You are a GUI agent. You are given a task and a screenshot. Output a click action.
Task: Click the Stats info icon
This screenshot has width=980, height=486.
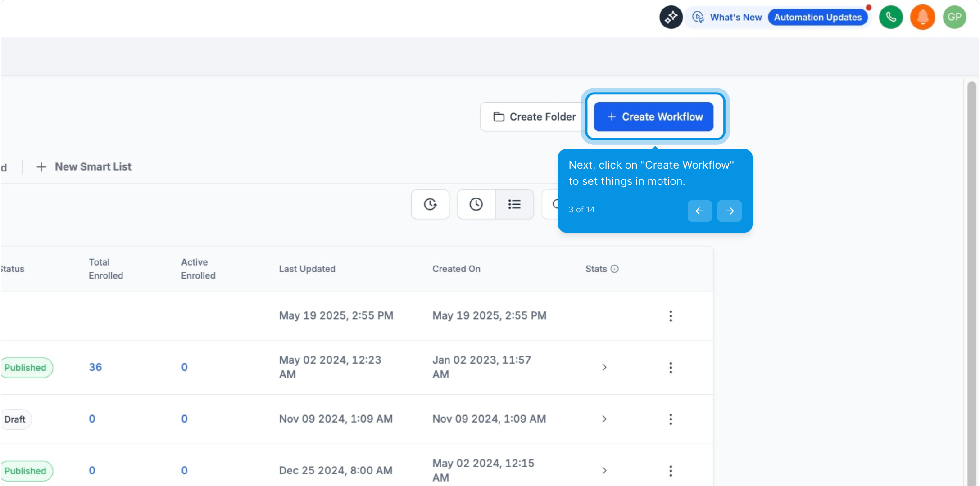click(615, 269)
